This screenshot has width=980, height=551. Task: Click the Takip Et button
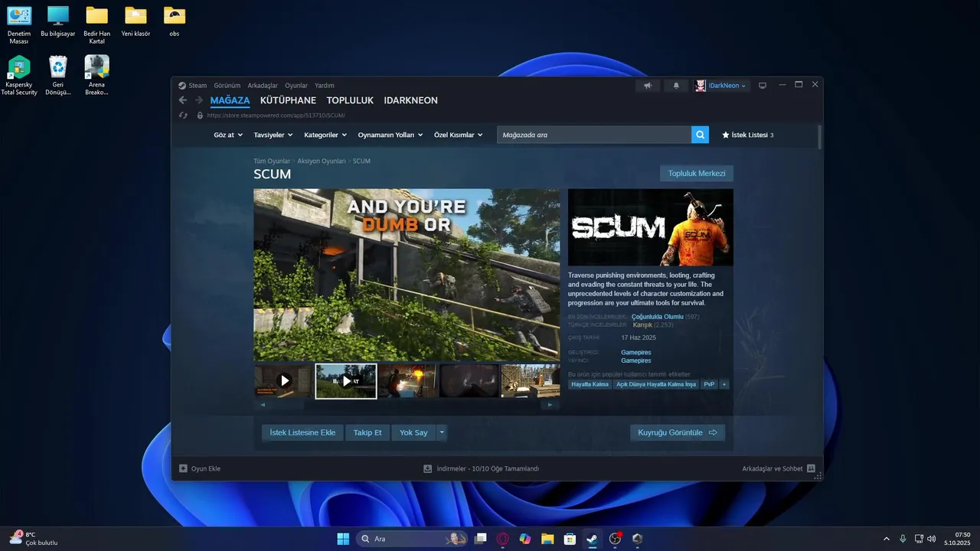coord(367,432)
